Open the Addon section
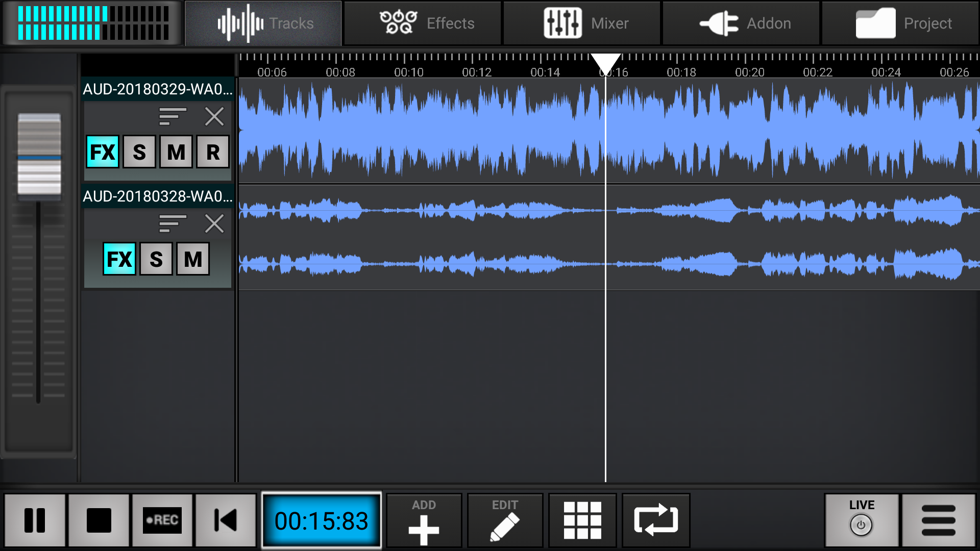Screen dimensions: 980x551 click(x=740, y=22)
